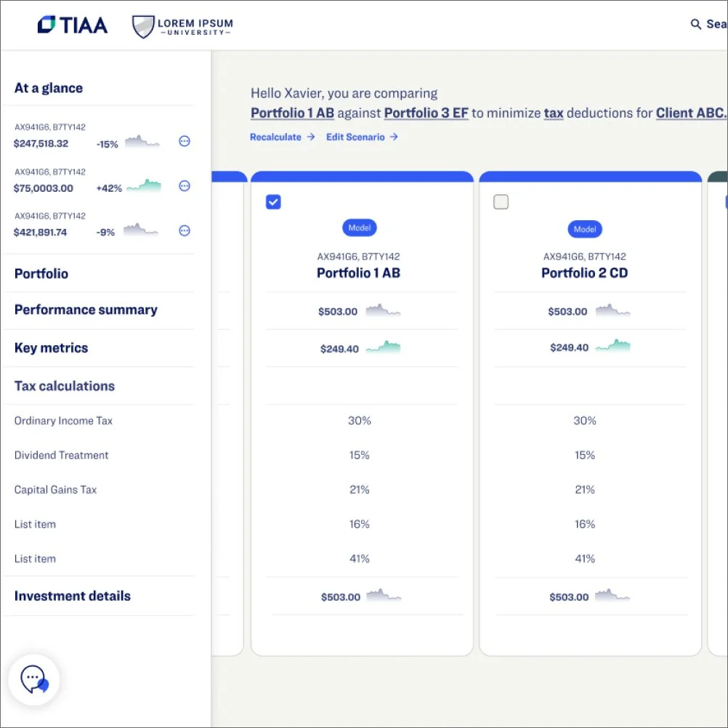The width and height of the screenshot is (728, 728).
Task: Click the Model badge on Portfolio 2 CD
Action: coord(585,230)
